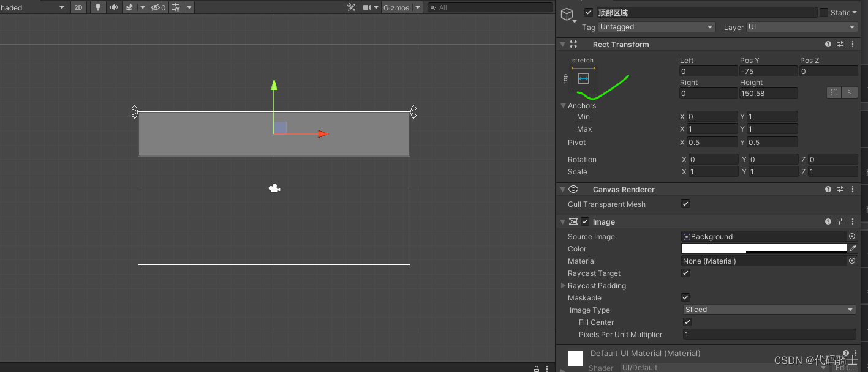Screen dimensions: 868x372
Task: Uncheck Cull Transparent Mesh
Action: (x=685, y=204)
